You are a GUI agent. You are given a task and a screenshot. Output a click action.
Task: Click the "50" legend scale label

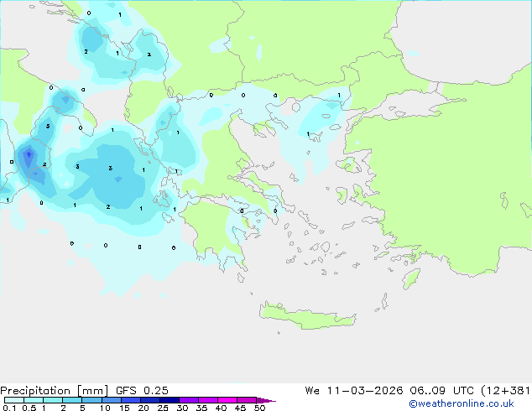tap(259, 408)
